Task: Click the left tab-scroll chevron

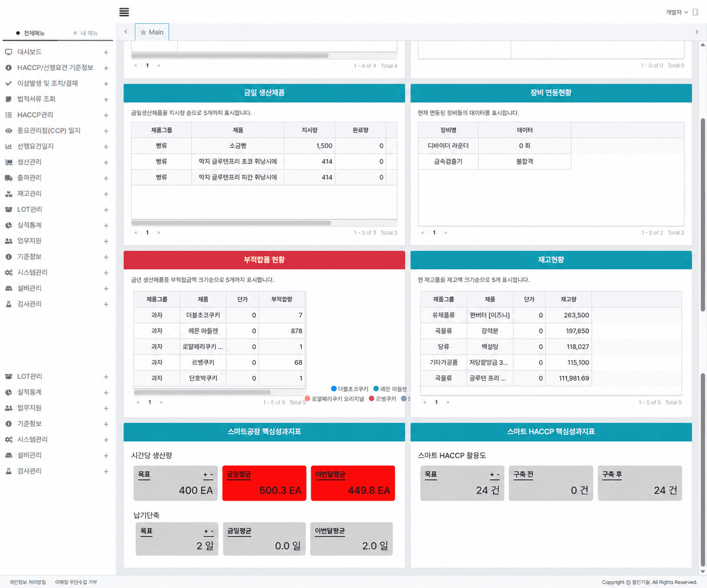Action: pos(125,32)
